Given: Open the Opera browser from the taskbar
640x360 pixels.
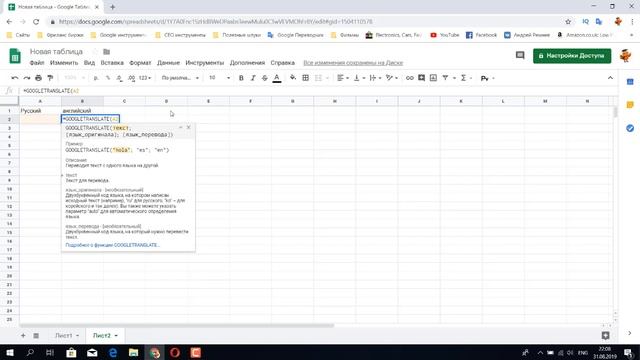Looking at the screenshot, I should tap(175, 352).
